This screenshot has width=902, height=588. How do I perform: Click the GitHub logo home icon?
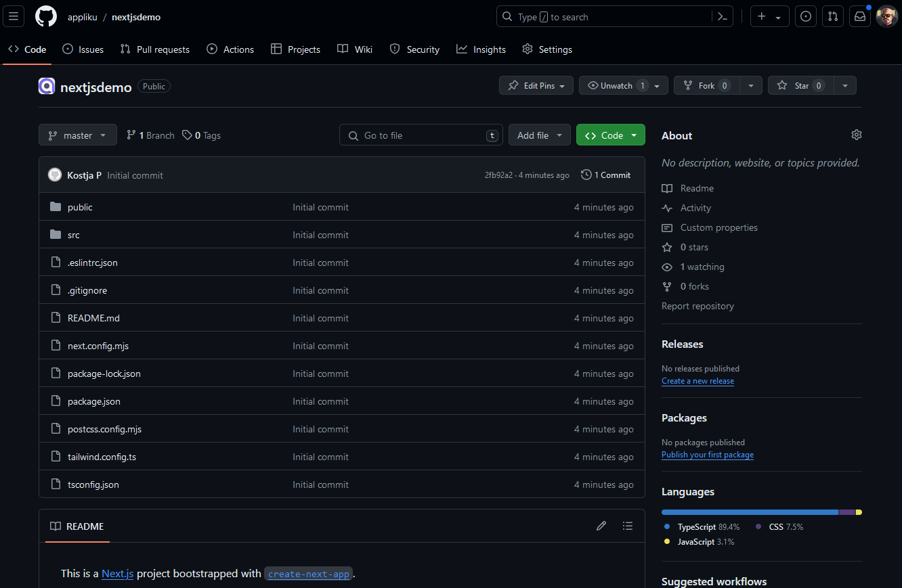(x=46, y=17)
